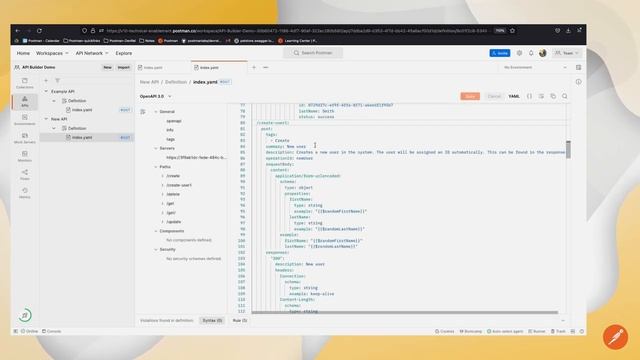This screenshot has height=360, width=640.
Task: Copy the definition with copy icon
Action: [553, 96]
